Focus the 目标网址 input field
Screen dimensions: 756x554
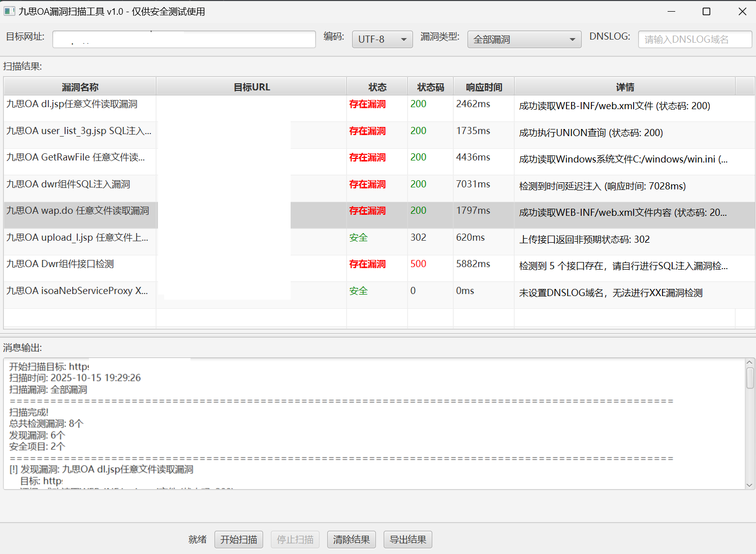(184, 39)
